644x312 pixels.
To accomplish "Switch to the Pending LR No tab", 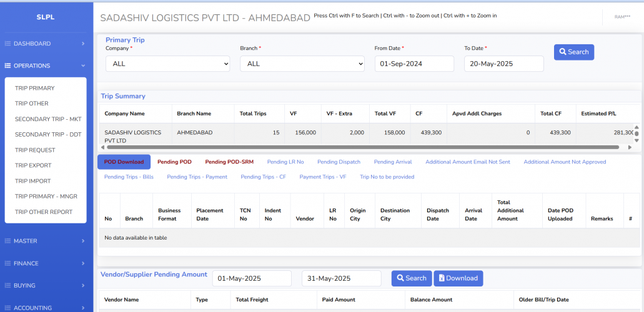I will 285,162.
